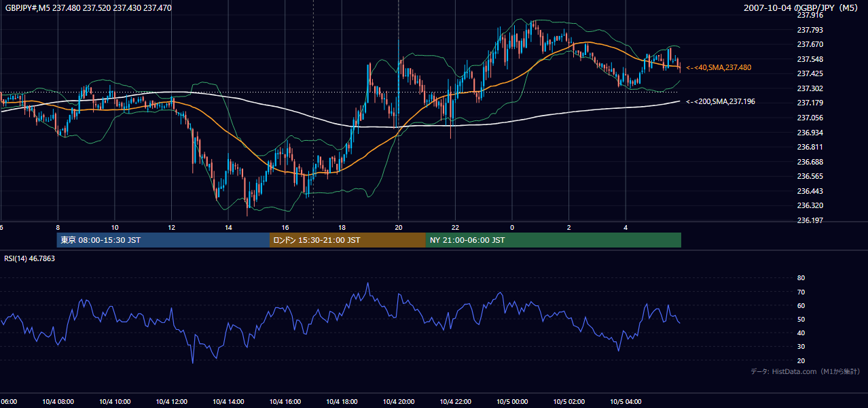Screen dimensions: 868x408
Task: Click the Tokyo session bar 08:00-15:30 JST
Action: pyautogui.click(x=163, y=240)
